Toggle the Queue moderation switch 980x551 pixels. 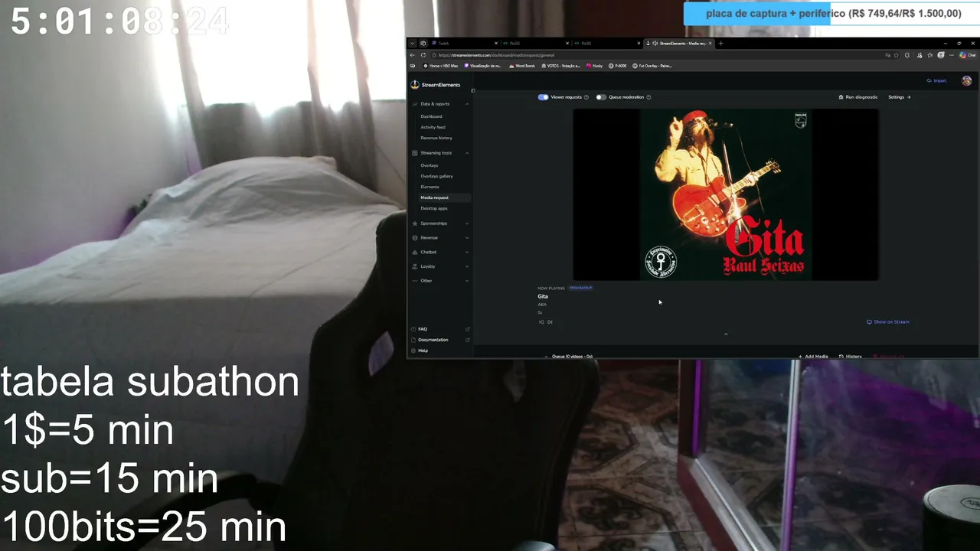(x=601, y=97)
